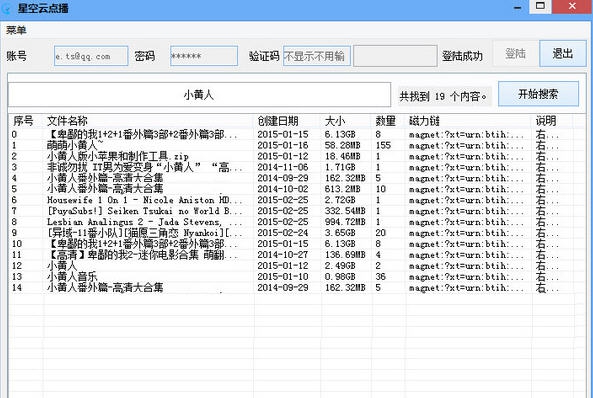
Task: Click date cell 2014-11-06
Action: (x=283, y=167)
